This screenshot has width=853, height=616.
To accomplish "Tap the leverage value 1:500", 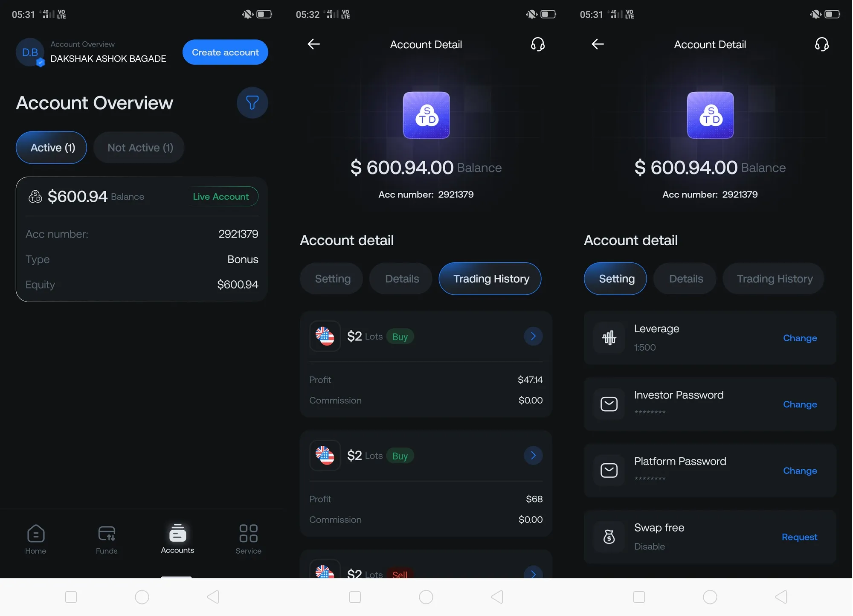I will click(x=645, y=347).
